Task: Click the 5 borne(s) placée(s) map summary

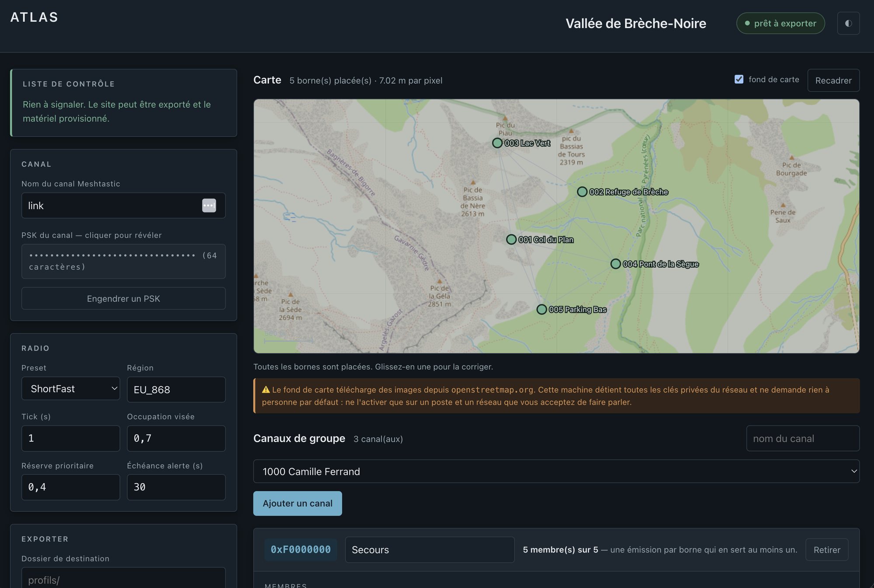Action: coord(366,80)
